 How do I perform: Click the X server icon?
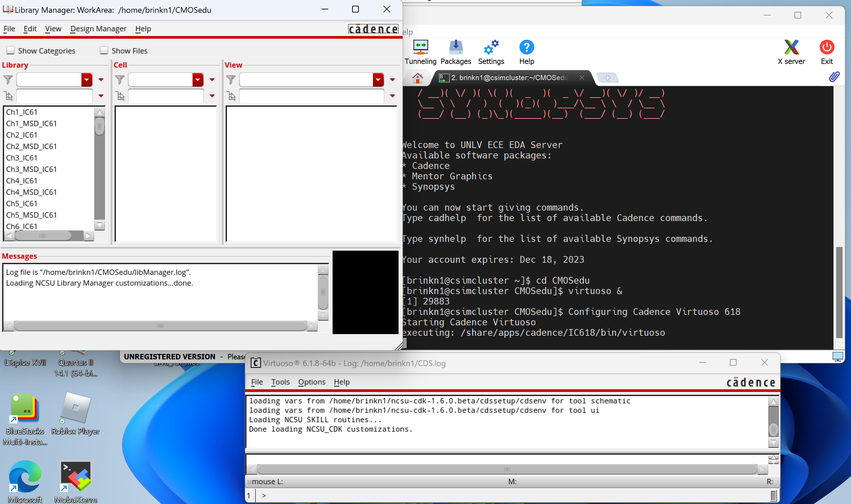click(791, 47)
